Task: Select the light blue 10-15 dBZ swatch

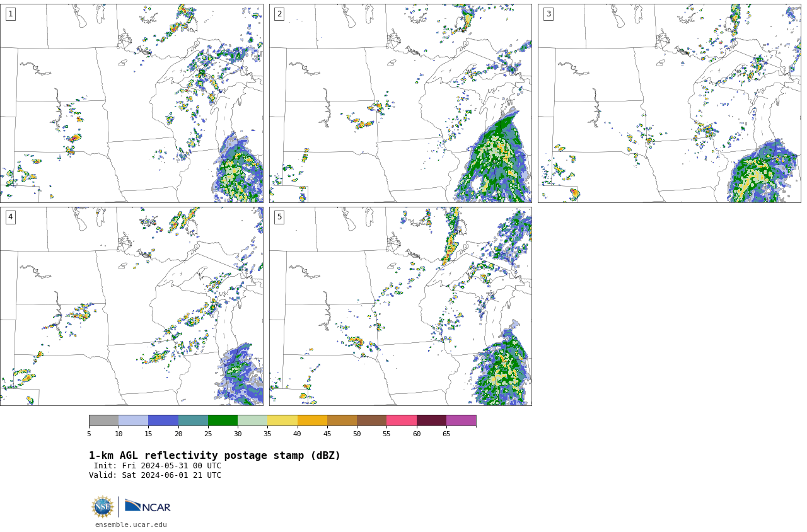Action: click(134, 420)
